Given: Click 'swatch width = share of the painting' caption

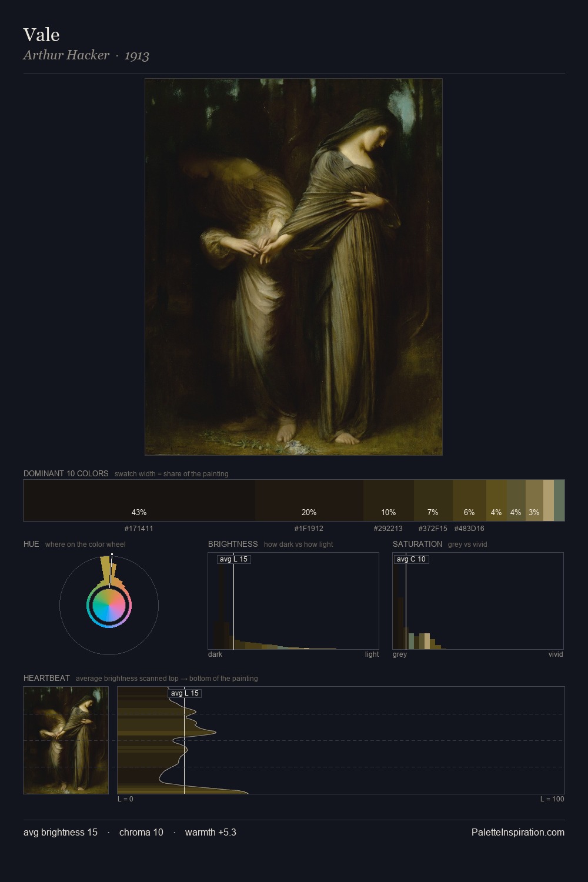Looking at the screenshot, I should (172, 474).
